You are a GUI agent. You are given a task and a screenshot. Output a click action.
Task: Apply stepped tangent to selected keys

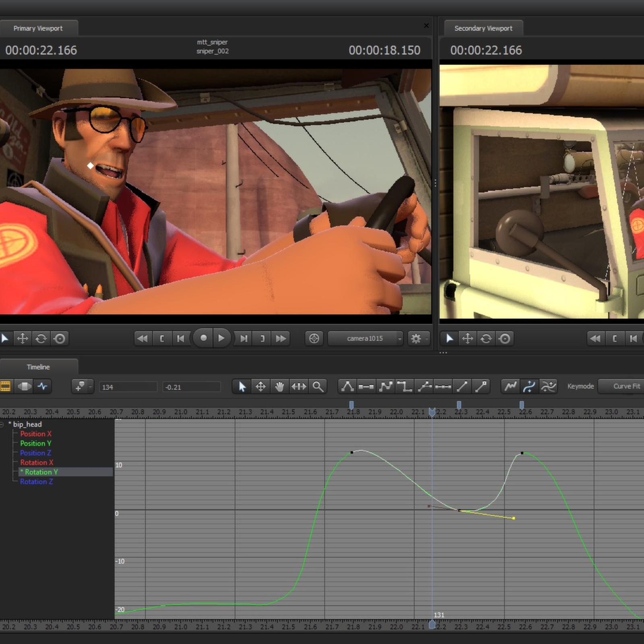405,386
